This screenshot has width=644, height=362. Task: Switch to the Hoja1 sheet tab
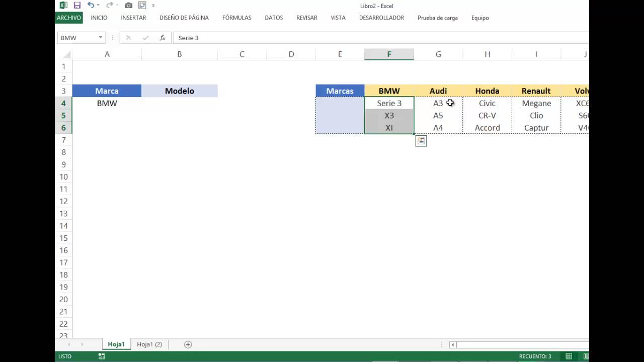point(116,344)
